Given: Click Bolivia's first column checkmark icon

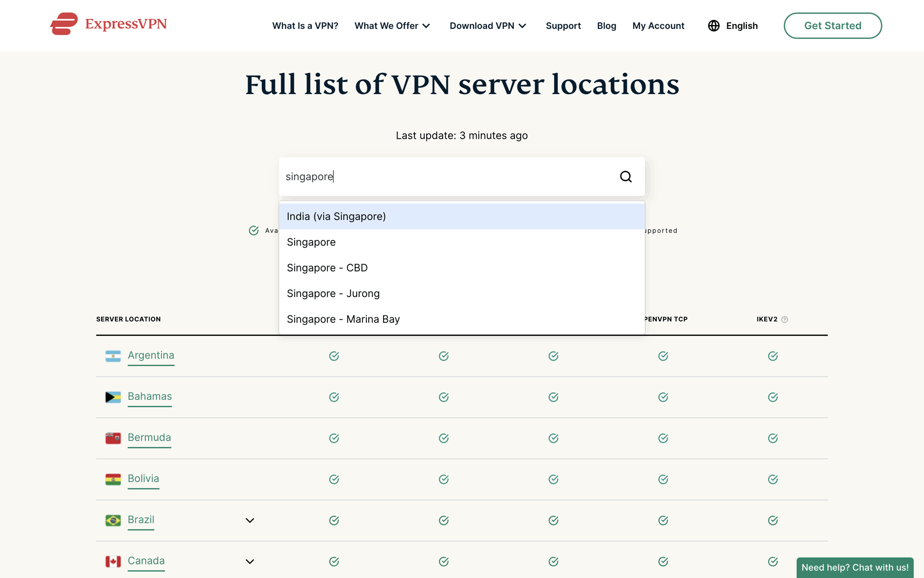Looking at the screenshot, I should tap(334, 479).
